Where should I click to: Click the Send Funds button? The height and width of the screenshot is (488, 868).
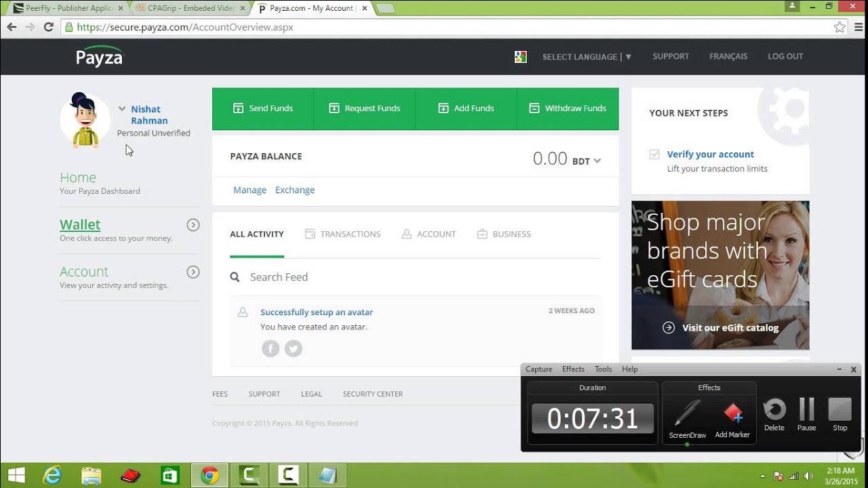coord(263,108)
